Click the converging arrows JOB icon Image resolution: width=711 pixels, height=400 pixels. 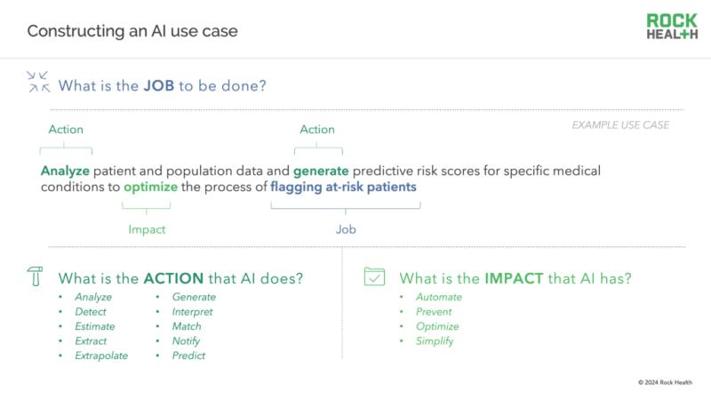[38, 83]
